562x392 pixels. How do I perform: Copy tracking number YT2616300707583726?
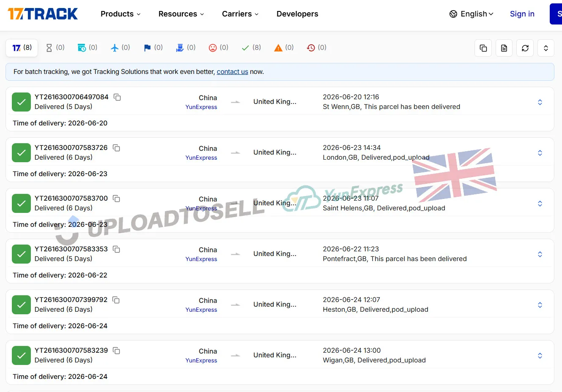click(117, 148)
